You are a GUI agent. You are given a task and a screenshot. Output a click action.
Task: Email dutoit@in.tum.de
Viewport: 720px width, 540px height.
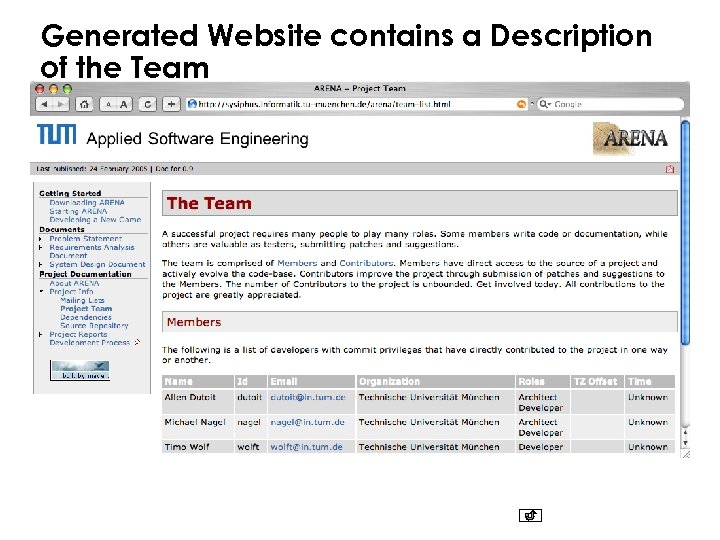tap(308, 397)
